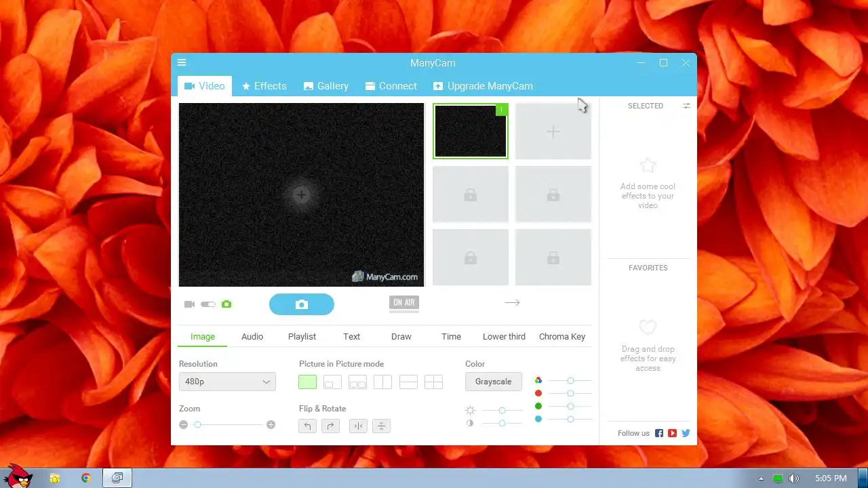This screenshot has height=488, width=868.
Task: Click the green snapshot camera icon
Action: [x=226, y=304]
